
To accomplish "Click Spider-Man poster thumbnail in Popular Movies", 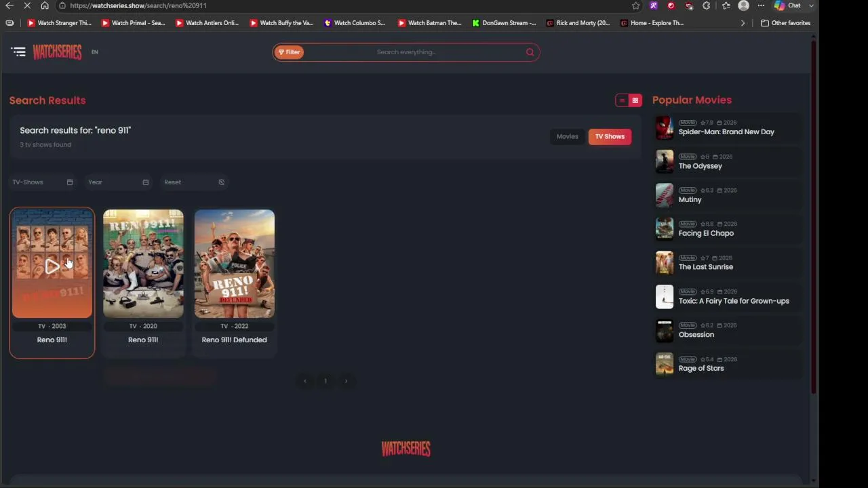I will click(x=665, y=127).
